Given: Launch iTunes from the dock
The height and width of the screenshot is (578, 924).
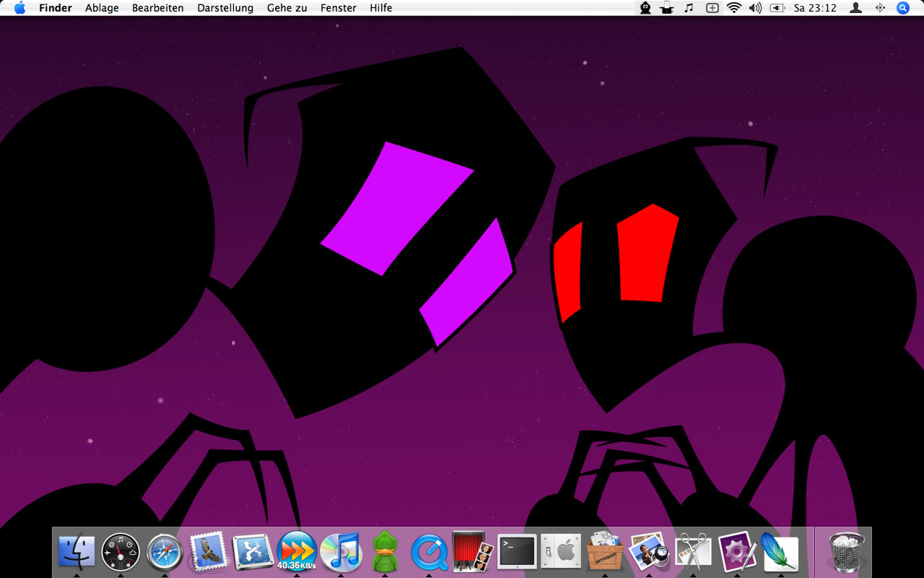Looking at the screenshot, I should tap(341, 551).
